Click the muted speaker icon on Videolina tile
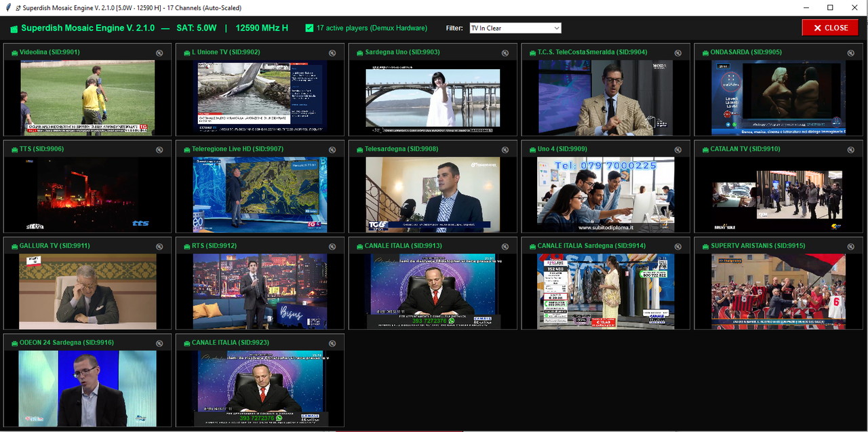The width and height of the screenshot is (868, 432). tap(159, 53)
